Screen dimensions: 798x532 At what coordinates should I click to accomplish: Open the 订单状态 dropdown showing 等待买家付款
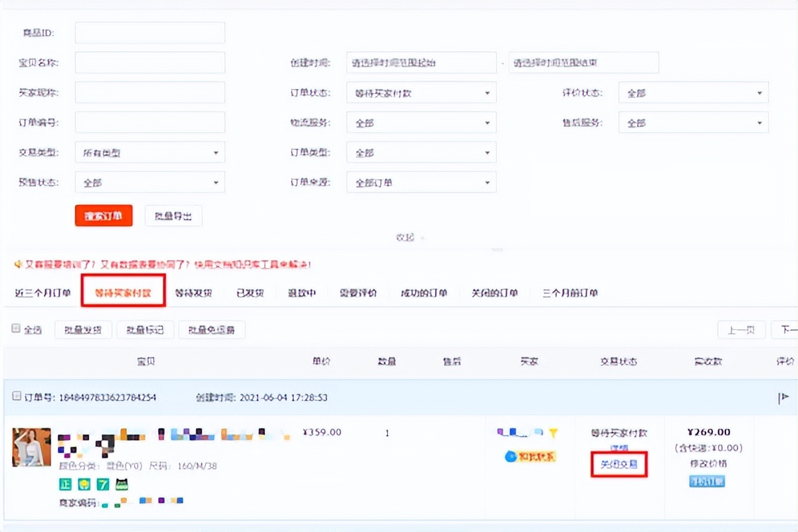[420, 92]
